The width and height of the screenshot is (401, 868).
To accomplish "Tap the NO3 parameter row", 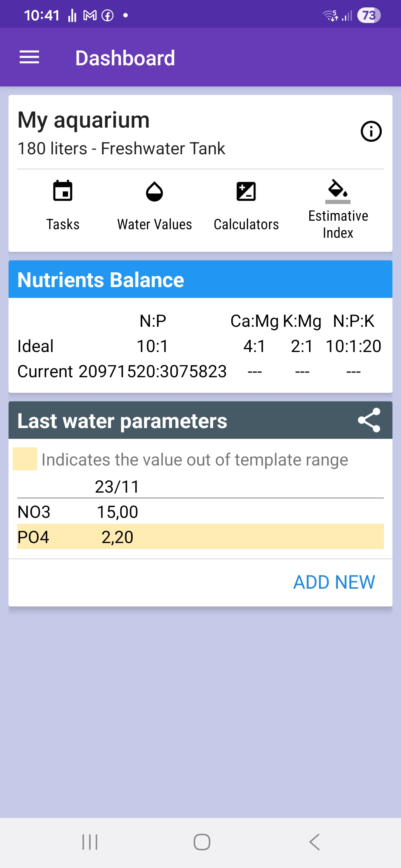I will click(200, 512).
